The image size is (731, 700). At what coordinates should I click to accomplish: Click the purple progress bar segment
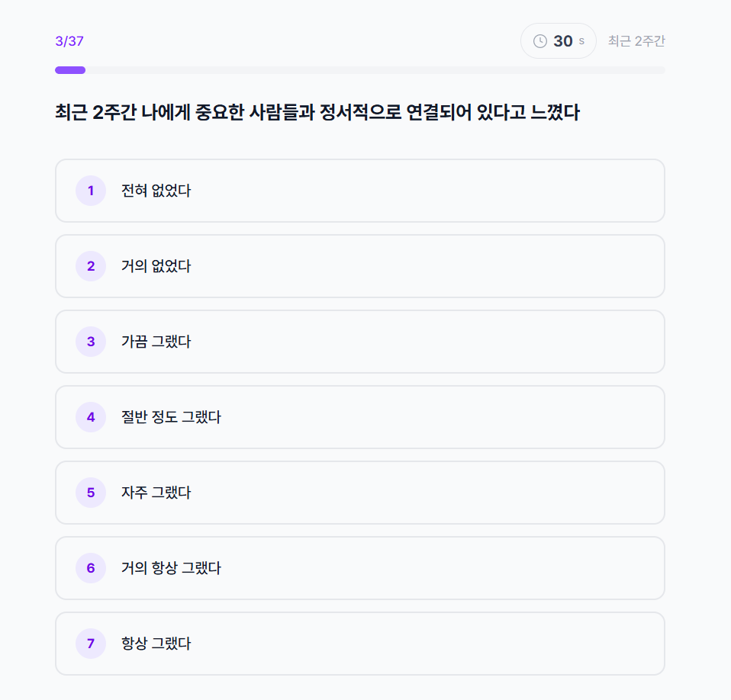click(x=69, y=70)
